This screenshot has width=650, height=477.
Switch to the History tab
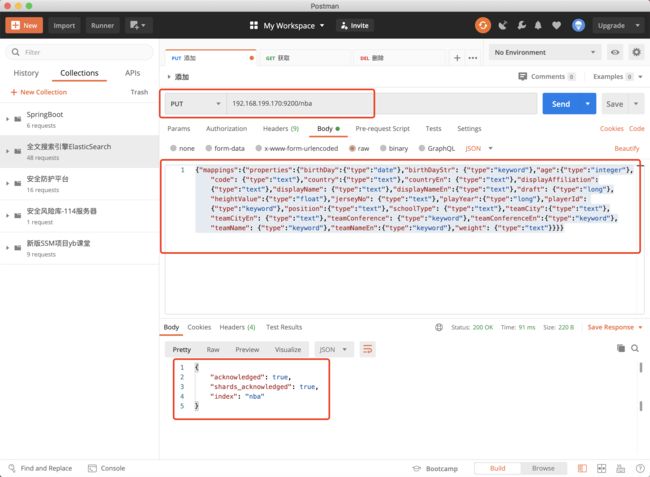[x=26, y=73]
